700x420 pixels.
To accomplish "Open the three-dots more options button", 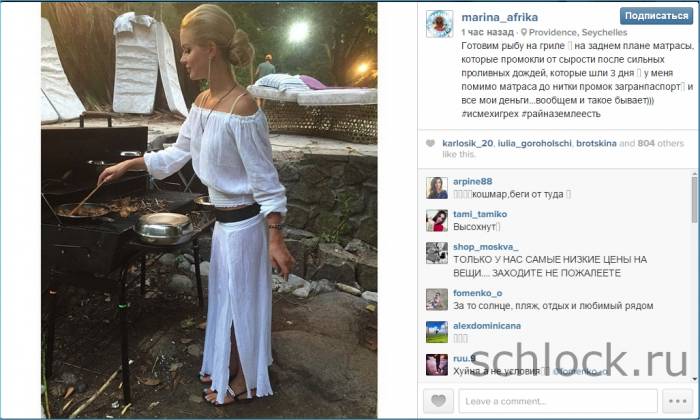I will tap(677, 400).
